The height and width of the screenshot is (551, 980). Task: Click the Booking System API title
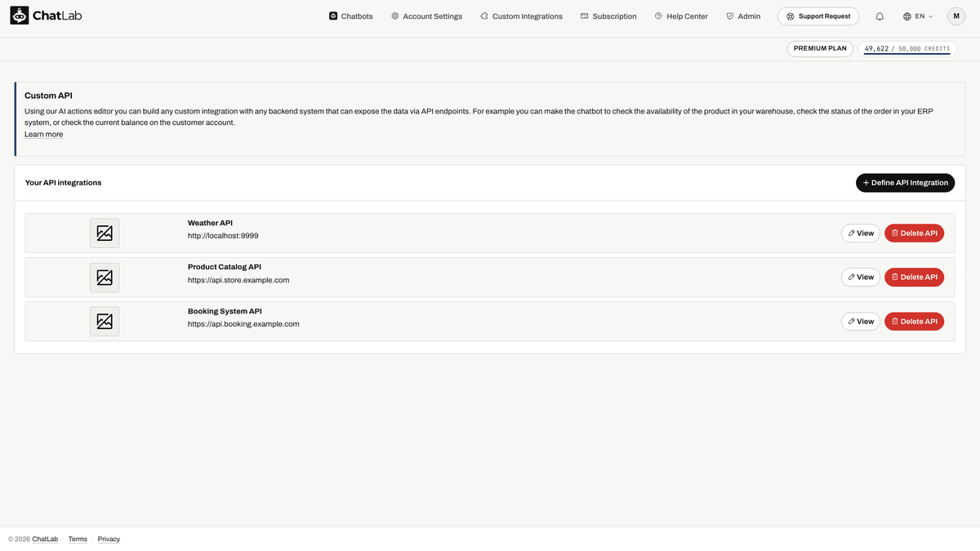[225, 311]
